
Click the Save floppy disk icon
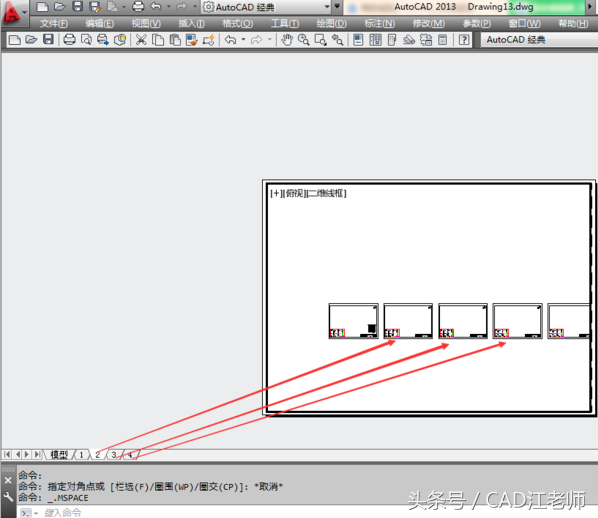point(48,39)
